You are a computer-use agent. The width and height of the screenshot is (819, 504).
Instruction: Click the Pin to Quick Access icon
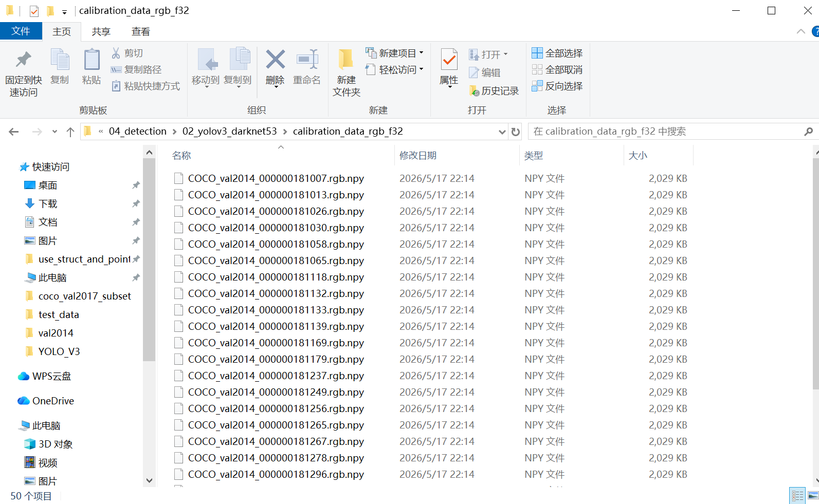coord(23,60)
